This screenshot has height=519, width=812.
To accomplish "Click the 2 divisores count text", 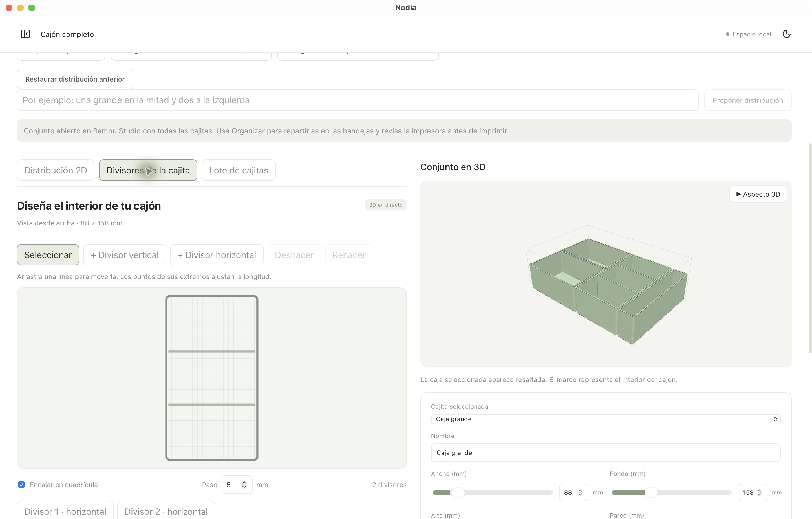I will (x=389, y=485).
